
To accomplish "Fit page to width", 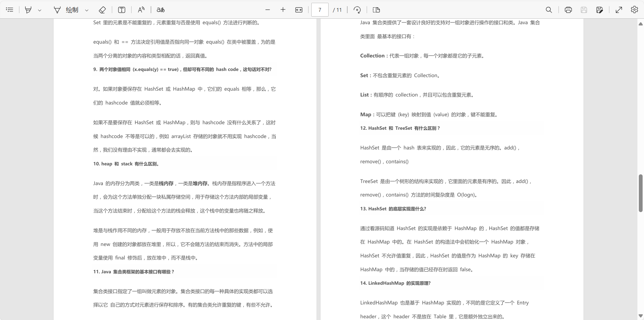I will 299,10.
